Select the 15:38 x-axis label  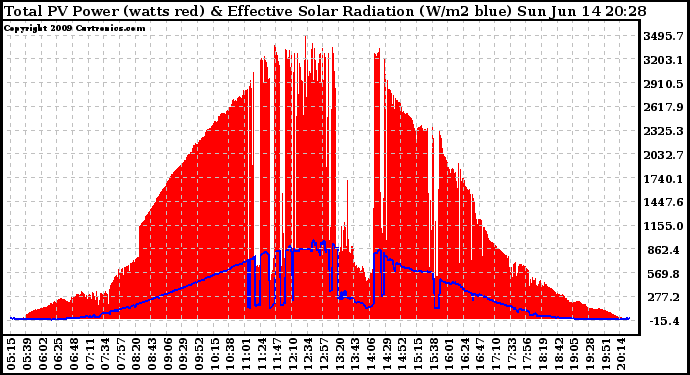point(433,354)
